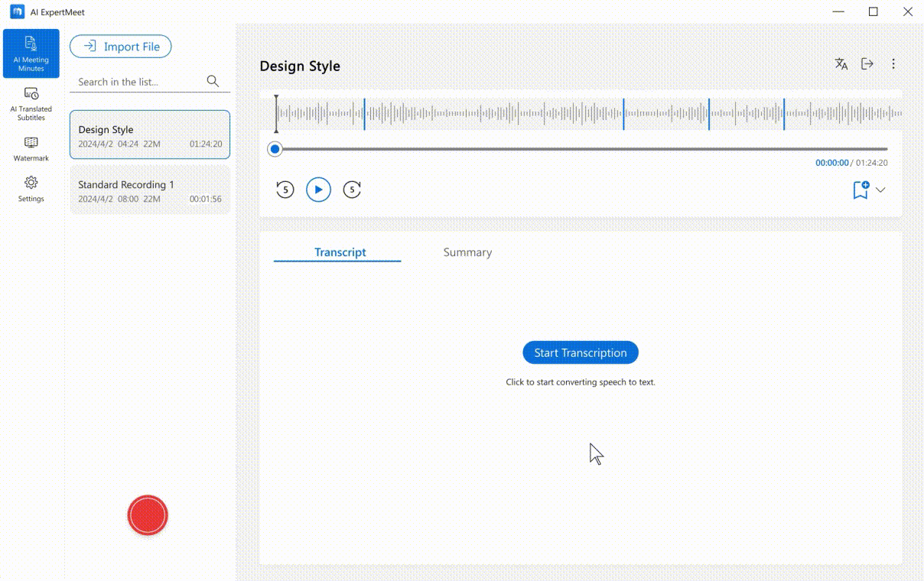Click the export icon beside translate
This screenshot has height=581, width=924.
867,64
